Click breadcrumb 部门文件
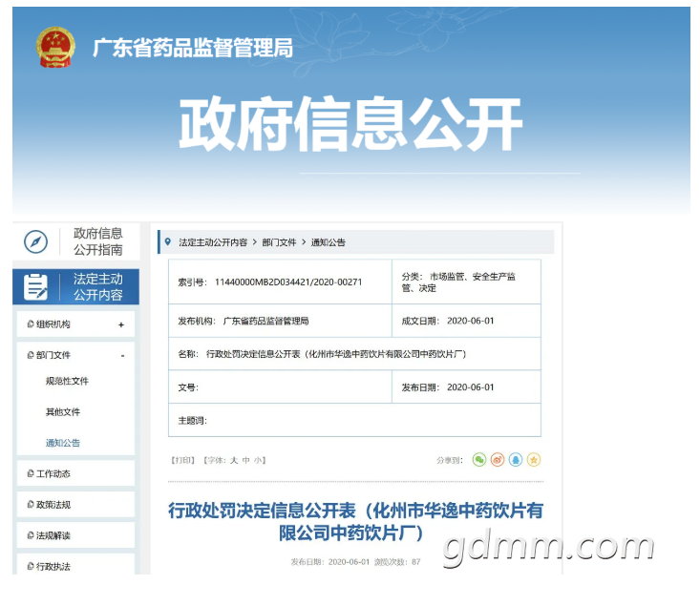This screenshot has width=700, height=606. tap(279, 242)
